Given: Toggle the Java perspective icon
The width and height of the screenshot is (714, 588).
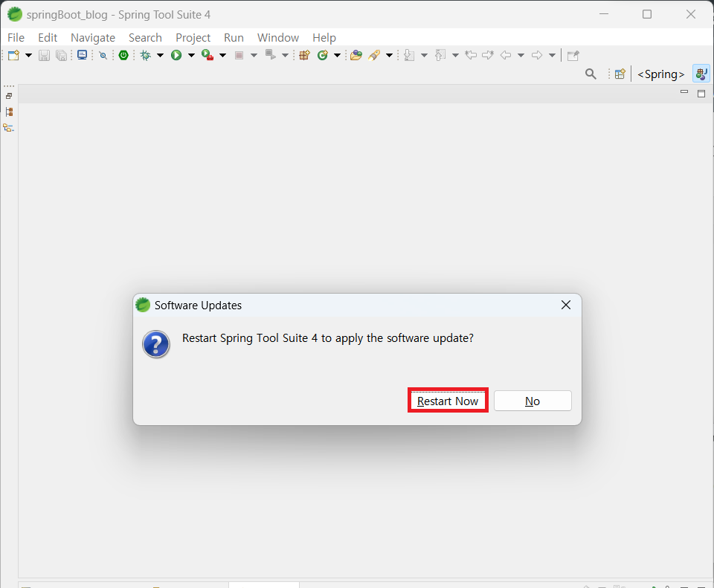Looking at the screenshot, I should (701, 74).
